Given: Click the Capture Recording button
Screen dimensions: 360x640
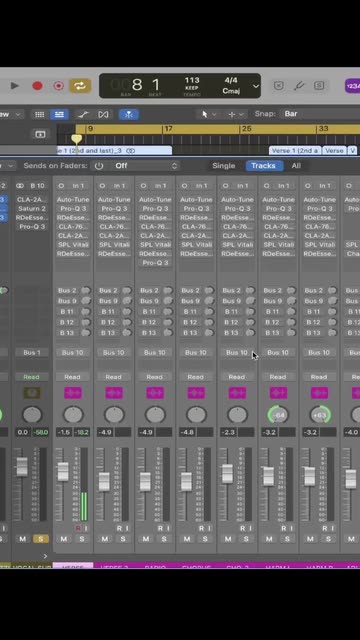Looking at the screenshot, I should click(x=58, y=86).
